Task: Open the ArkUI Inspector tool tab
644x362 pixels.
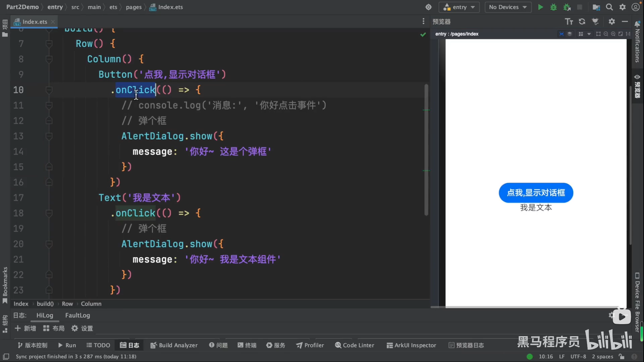Action: click(411, 345)
